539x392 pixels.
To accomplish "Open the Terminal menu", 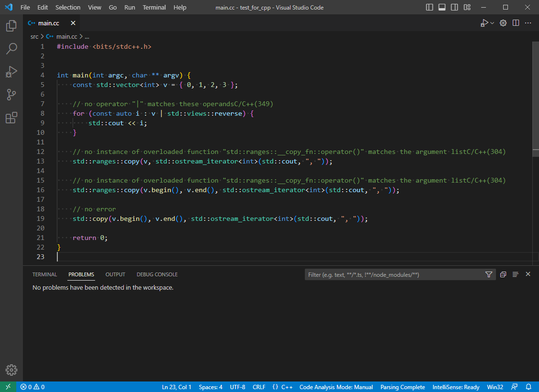I will pos(154,7).
